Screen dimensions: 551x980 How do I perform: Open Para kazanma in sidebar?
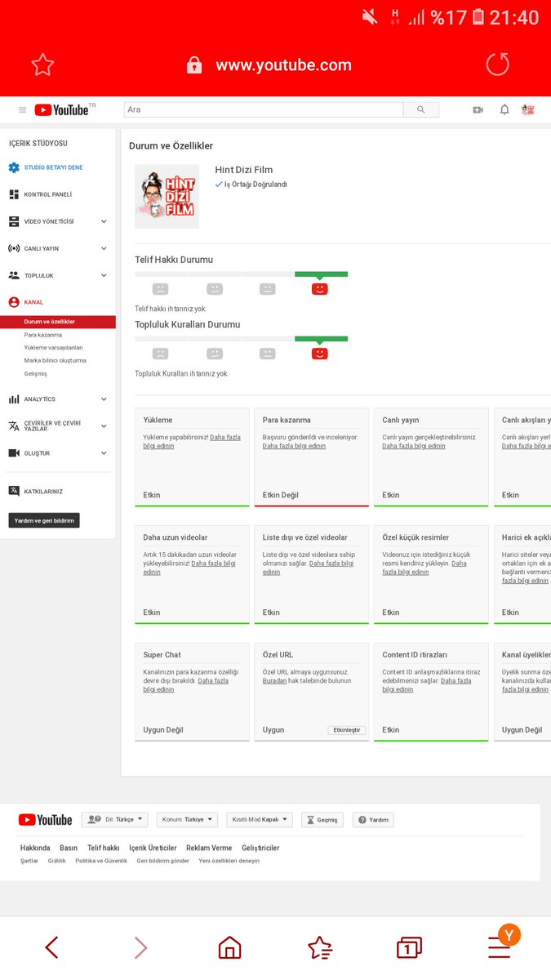pyautogui.click(x=43, y=335)
